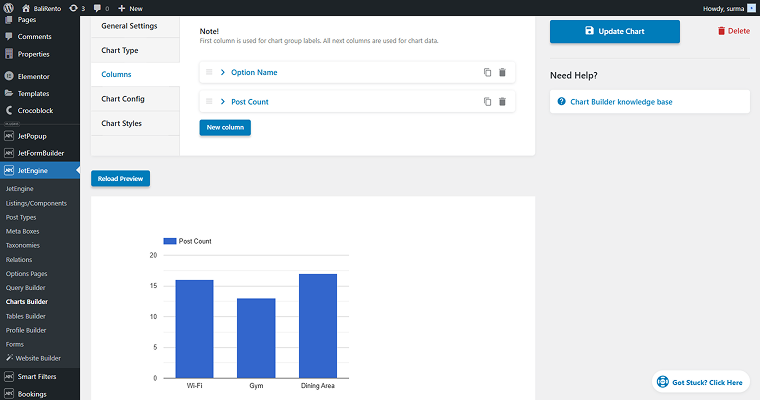Viewport: 760px width, 400px height.
Task: Duplicate the Post Count column
Action: tap(487, 101)
